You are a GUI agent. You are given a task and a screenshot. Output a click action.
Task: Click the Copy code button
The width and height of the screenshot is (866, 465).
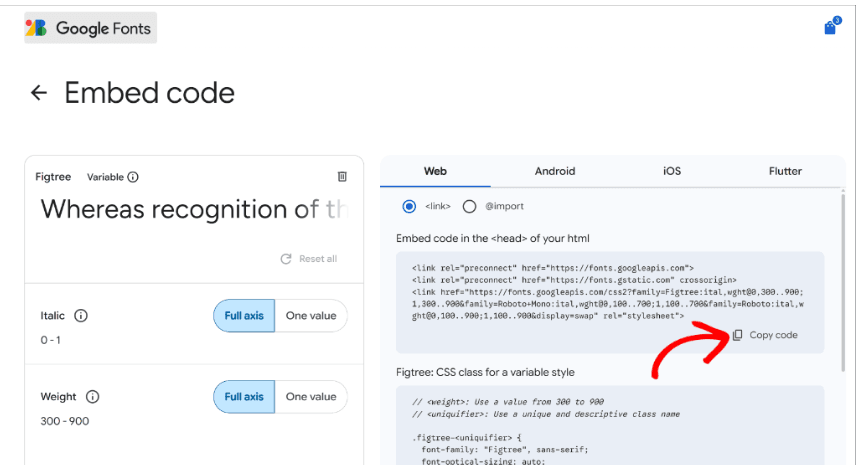click(765, 335)
